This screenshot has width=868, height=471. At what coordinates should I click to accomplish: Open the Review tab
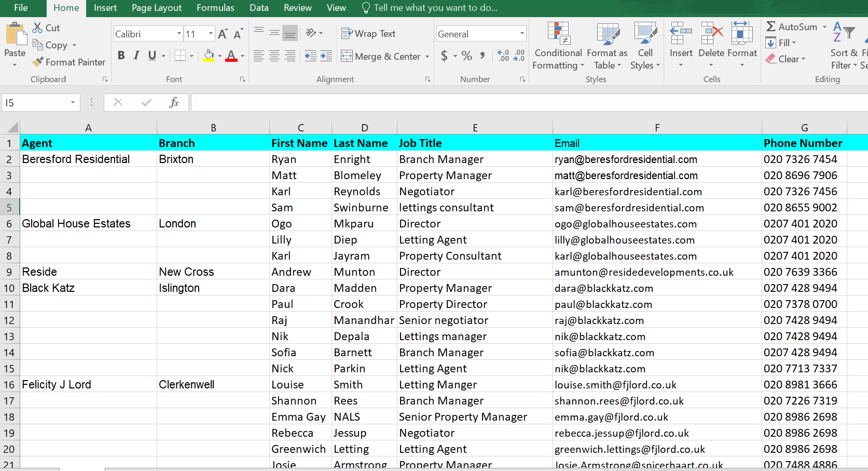click(297, 8)
